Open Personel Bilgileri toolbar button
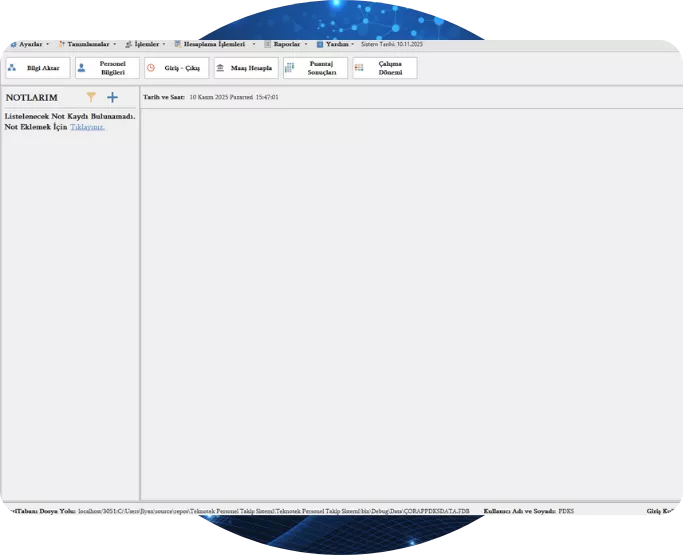Viewport: 683px width, 555px height. 107,68
